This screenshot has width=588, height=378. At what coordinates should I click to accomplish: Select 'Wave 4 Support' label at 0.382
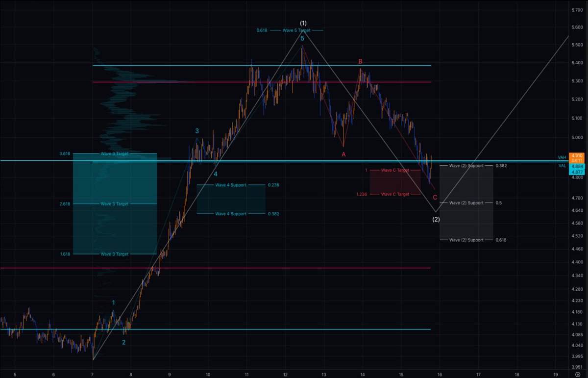pyautogui.click(x=231, y=214)
